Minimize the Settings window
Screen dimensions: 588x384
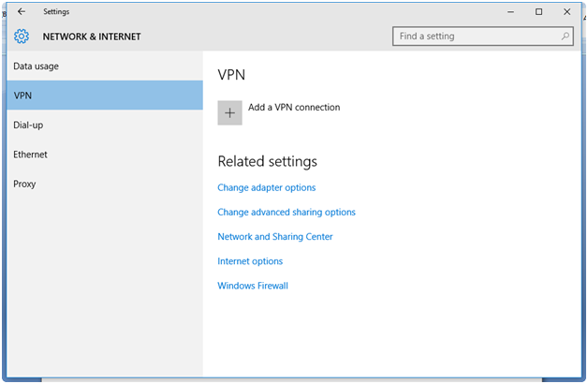(x=511, y=12)
